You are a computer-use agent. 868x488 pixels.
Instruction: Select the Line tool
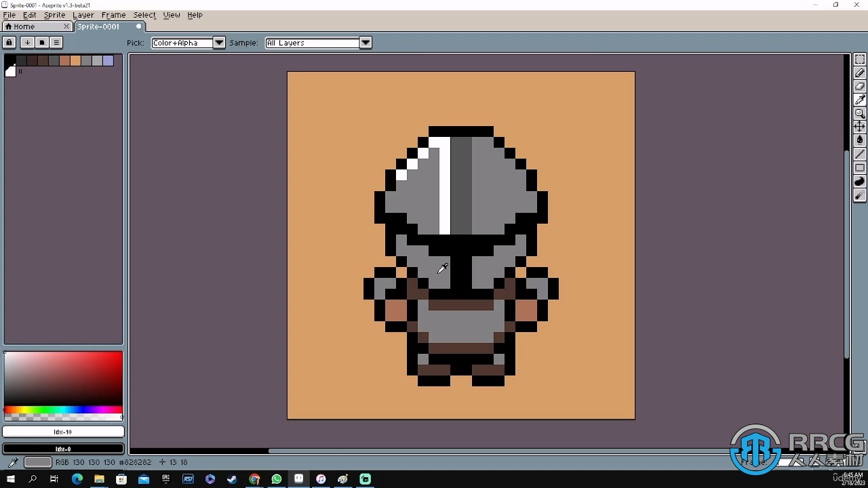[x=860, y=155]
